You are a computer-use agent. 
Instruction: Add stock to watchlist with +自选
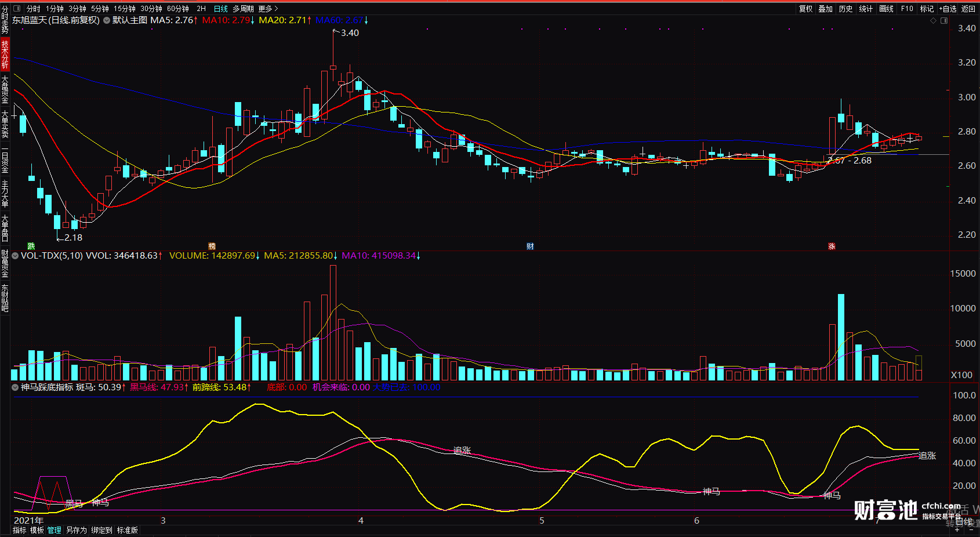tap(948, 9)
